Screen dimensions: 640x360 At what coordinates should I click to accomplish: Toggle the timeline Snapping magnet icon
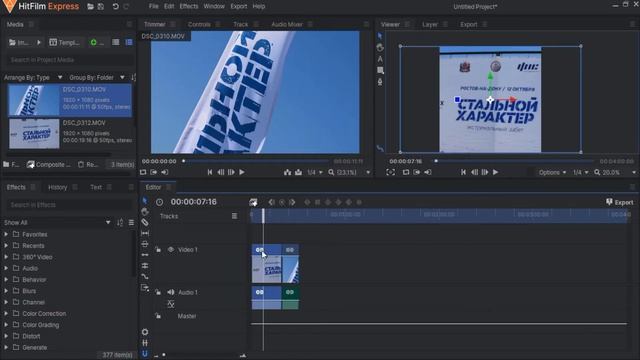[x=144, y=353]
